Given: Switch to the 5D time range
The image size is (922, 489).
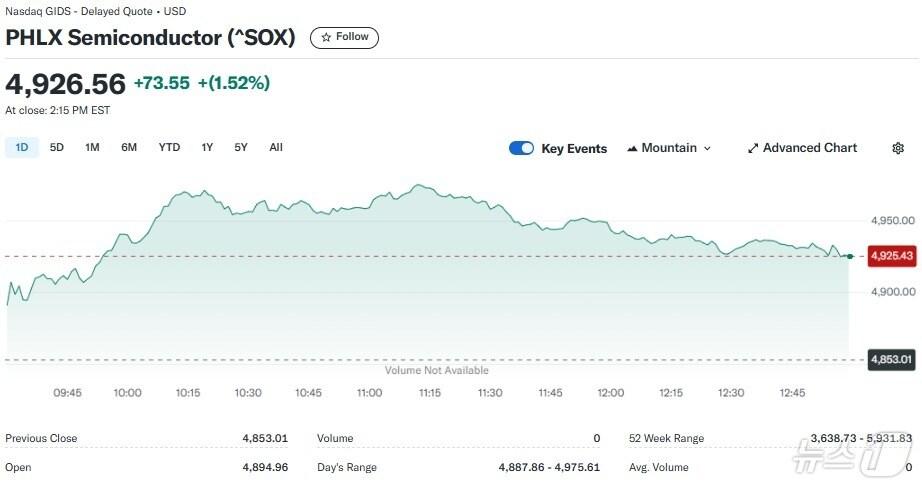Looking at the screenshot, I should pos(57,147).
